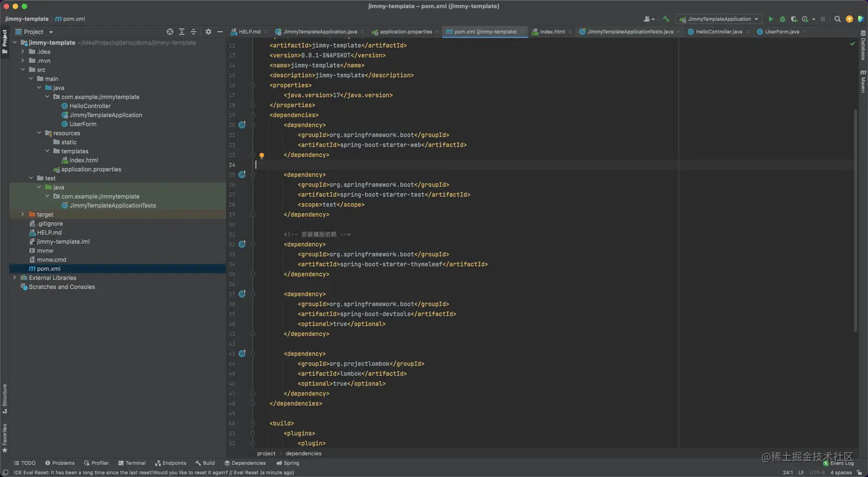Toggle the Database tool window
Screen dimensions: 868x477
[x=863, y=48]
